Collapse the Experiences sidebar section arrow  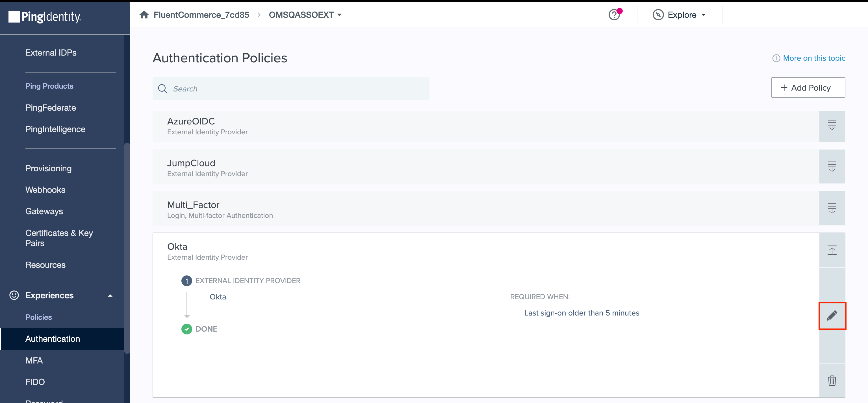(110, 295)
